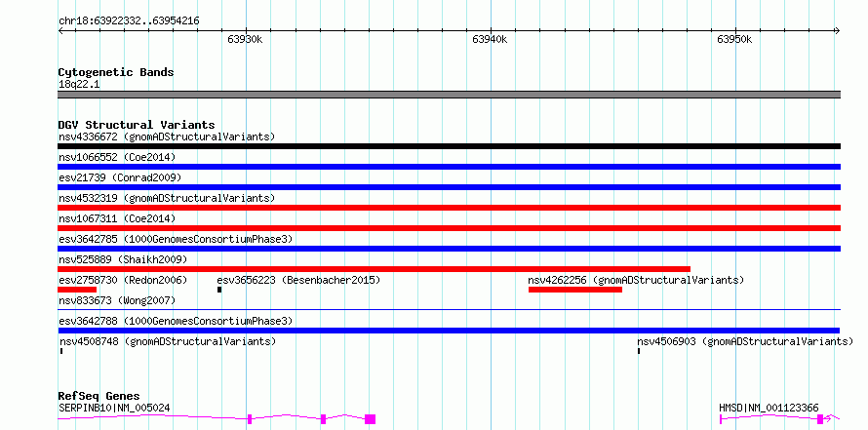Open the nsv4262256 (gnomADStructuralVariants) label
The image size is (868, 430).
tap(636, 280)
